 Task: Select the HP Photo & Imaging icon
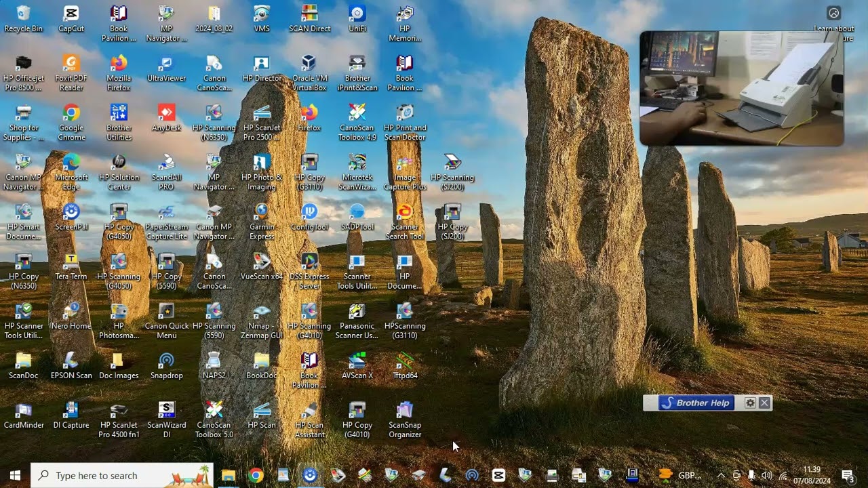(262, 172)
